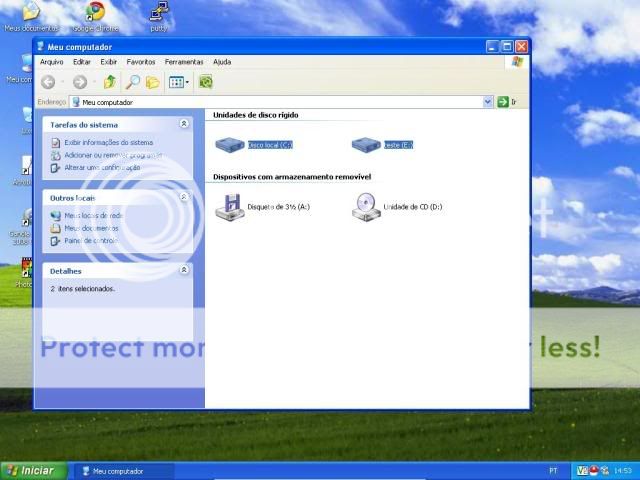
Task: Select the Disco local (C:) drive icon
Action: click(230, 145)
